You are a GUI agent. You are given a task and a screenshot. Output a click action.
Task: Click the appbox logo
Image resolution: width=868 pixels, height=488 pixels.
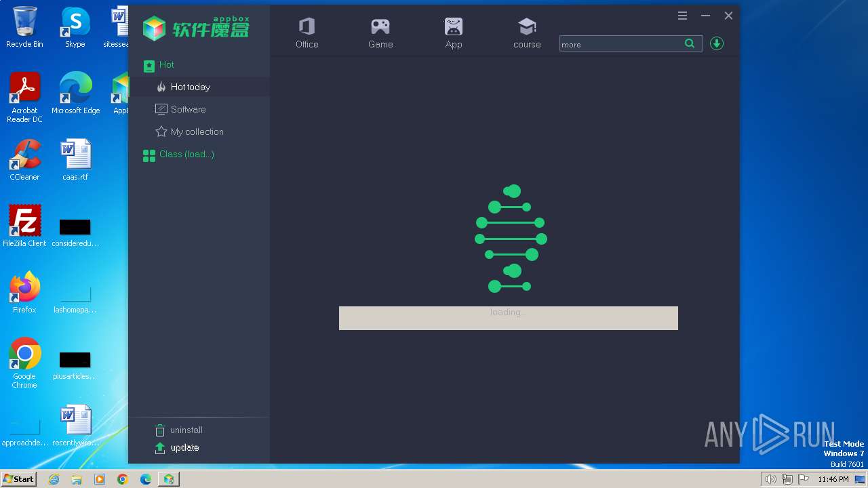tap(196, 28)
